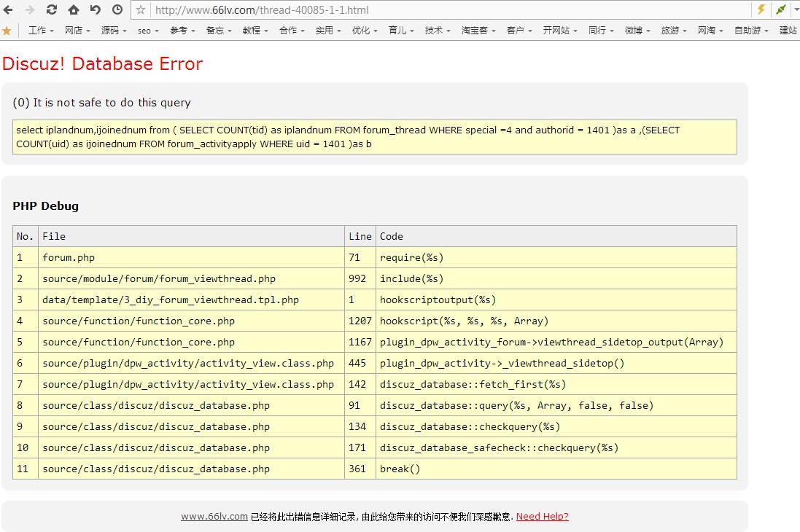This screenshot has height=532, width=800.
Task: Click the _viewthread_sidetop() code cell
Action: (x=556, y=363)
